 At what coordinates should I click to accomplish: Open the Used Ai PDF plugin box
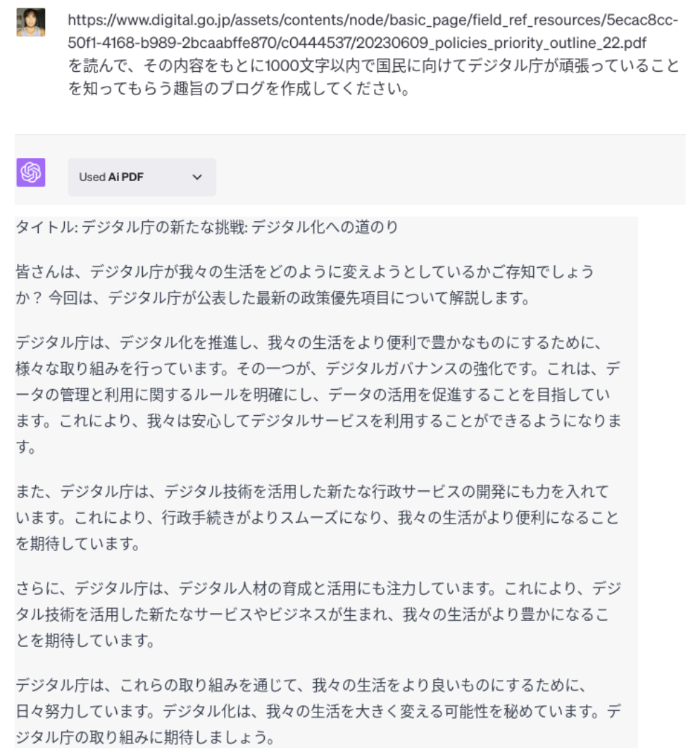pyautogui.click(x=142, y=177)
